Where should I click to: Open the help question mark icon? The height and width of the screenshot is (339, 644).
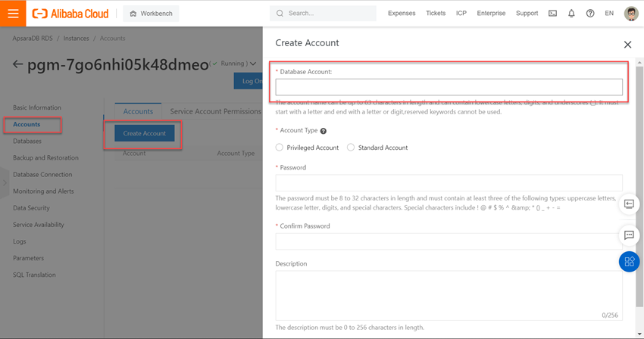(590, 14)
